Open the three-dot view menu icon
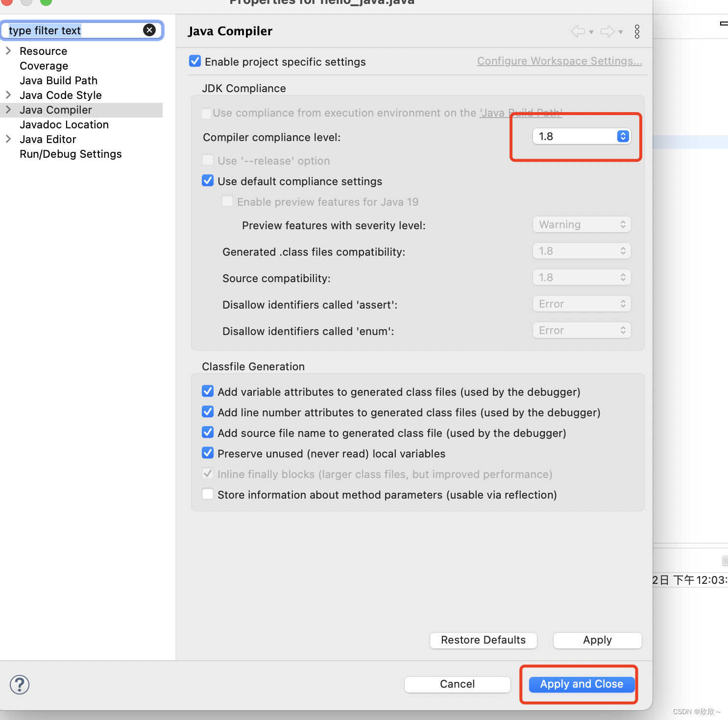This screenshot has height=720, width=728. (x=637, y=31)
